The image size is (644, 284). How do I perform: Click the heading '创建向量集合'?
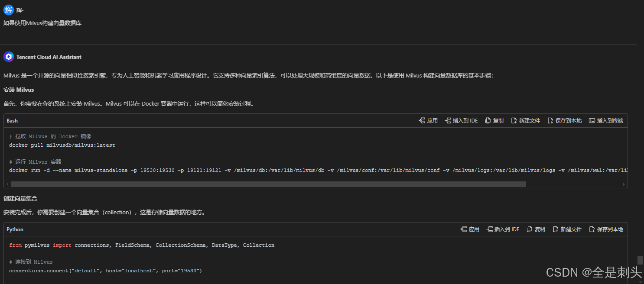(20, 198)
